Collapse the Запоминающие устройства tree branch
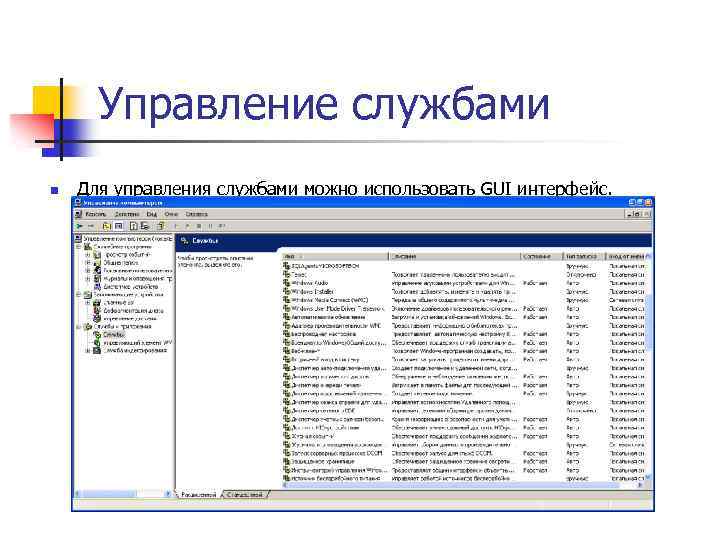The image size is (720, 540). coord(79,295)
